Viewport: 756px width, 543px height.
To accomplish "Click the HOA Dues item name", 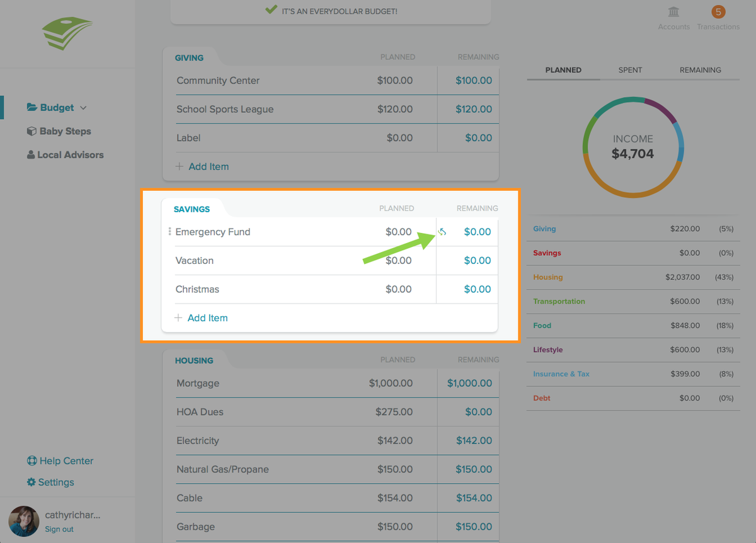I will click(x=200, y=412).
